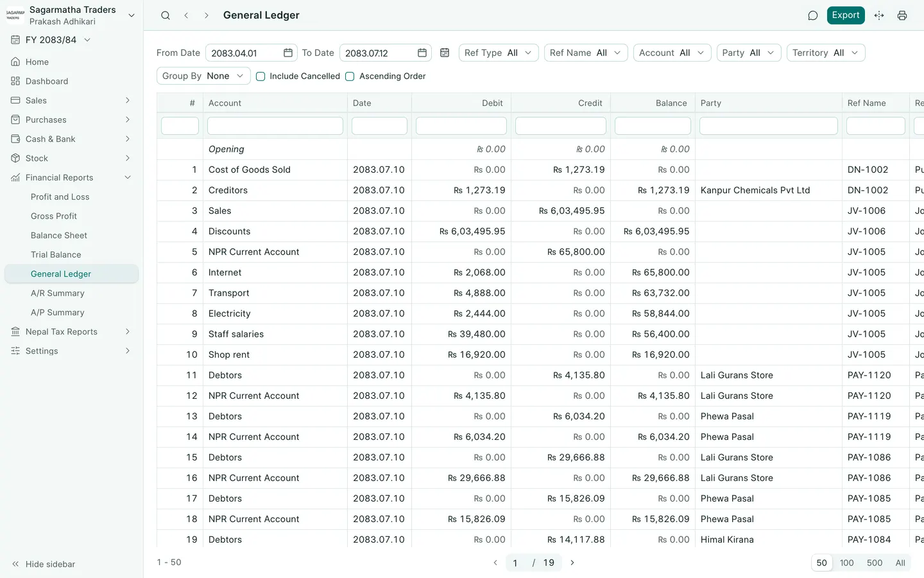Open Dashboard in the sidebar
This screenshot has width=924, height=578.
71,81
